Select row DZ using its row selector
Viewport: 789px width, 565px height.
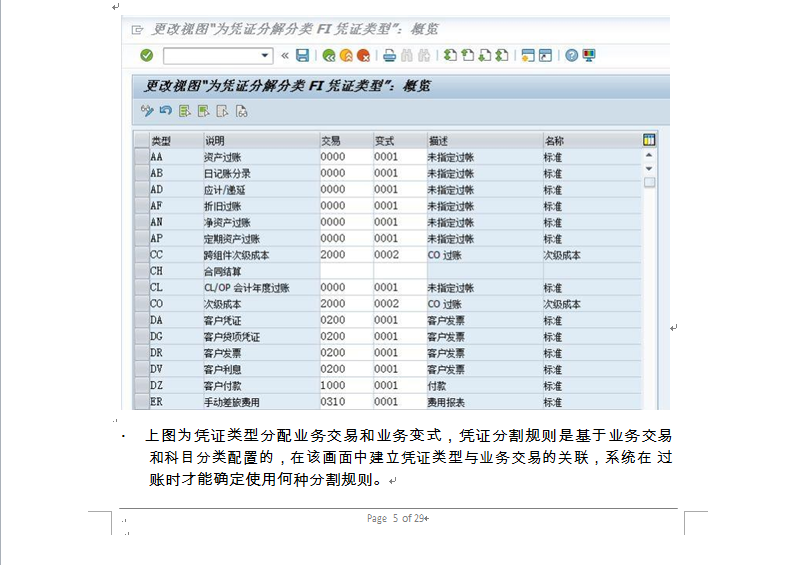coord(141,385)
